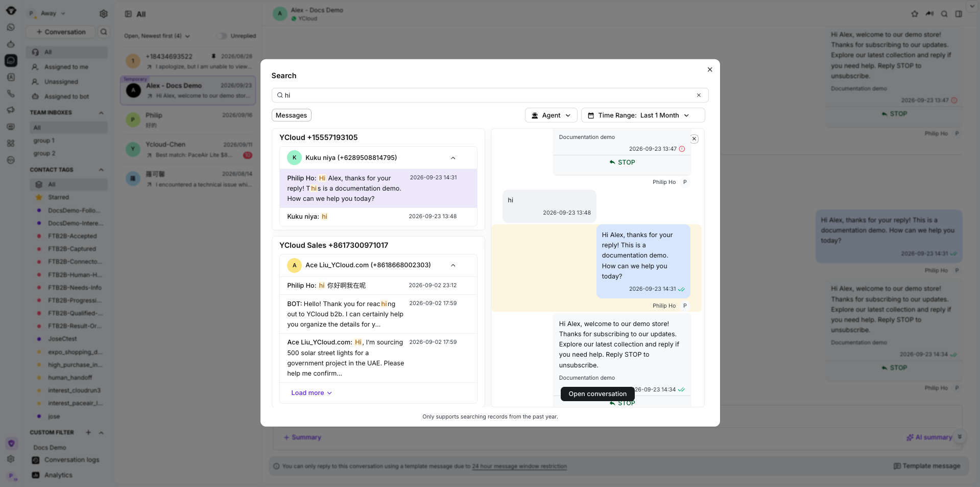Select BOT 'Hello! Thank you' result

378,314
